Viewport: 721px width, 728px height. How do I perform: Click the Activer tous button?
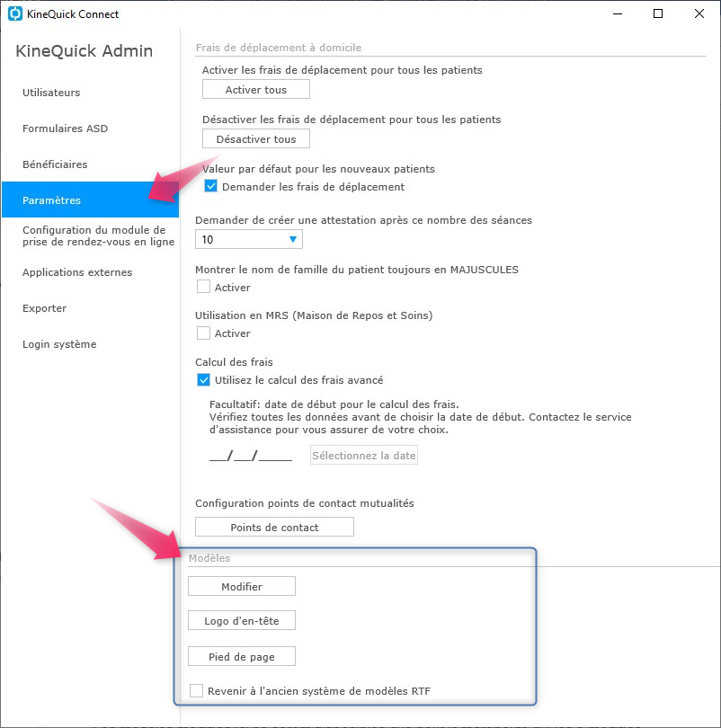(256, 89)
